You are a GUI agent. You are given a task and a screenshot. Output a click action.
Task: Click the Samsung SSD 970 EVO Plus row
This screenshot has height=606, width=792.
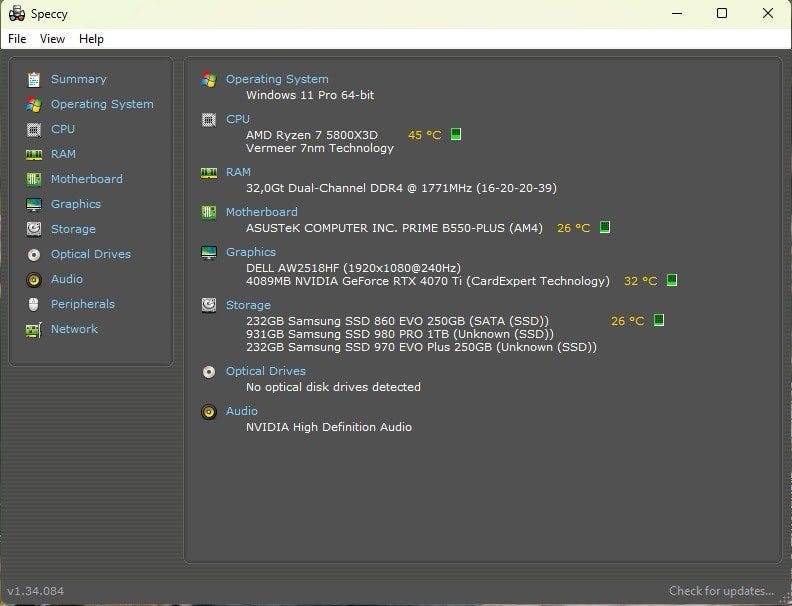point(421,347)
